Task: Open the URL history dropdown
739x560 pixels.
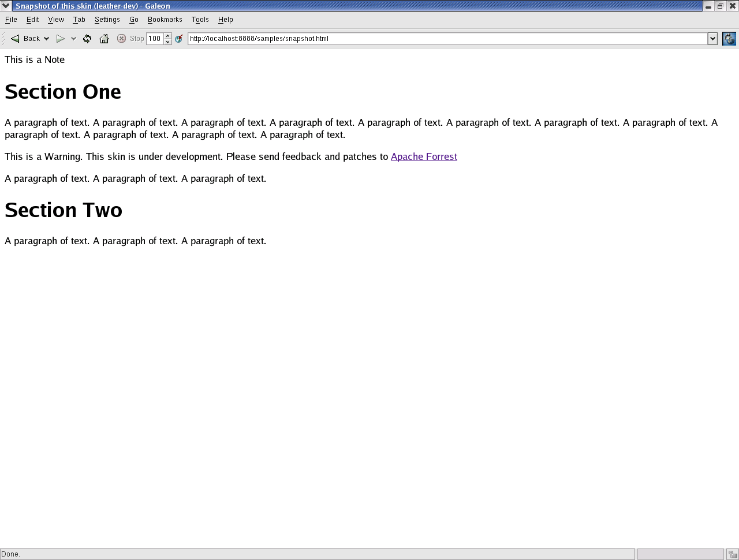Action: pyautogui.click(x=712, y=39)
